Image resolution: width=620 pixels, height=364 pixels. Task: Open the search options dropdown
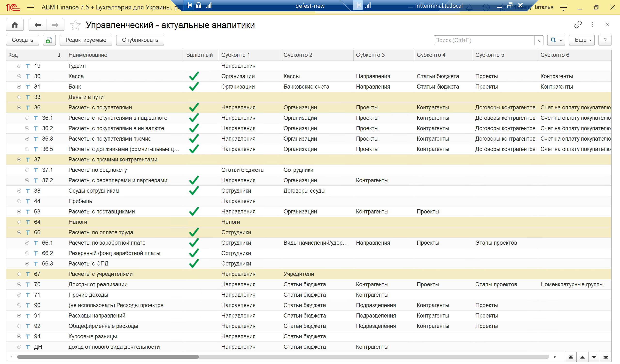pyautogui.click(x=556, y=40)
